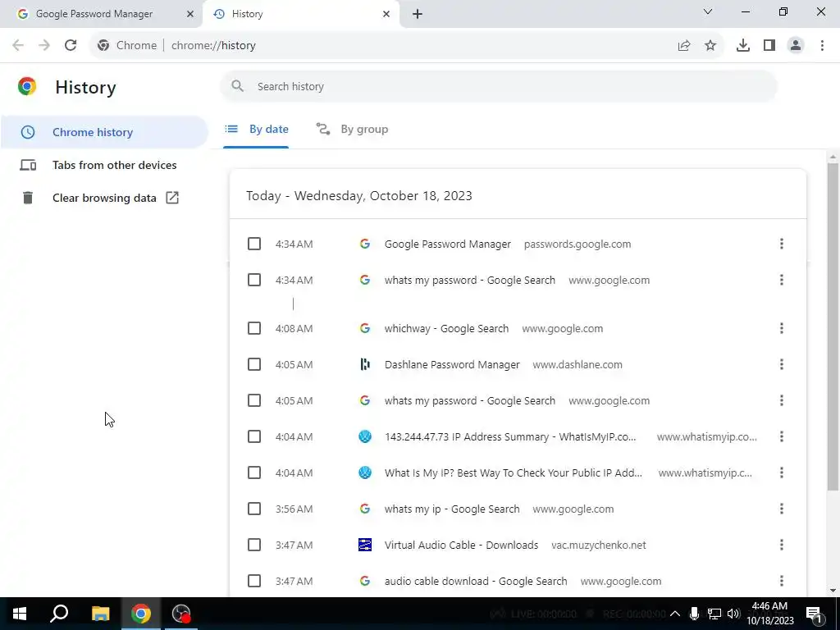
Task: Tick checkbox for What Is My IP entry
Action: tap(254, 472)
